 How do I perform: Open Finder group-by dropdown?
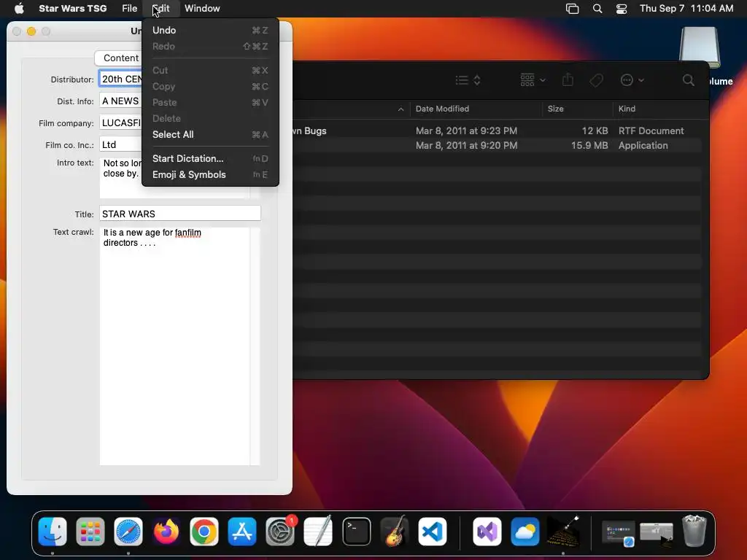click(x=533, y=80)
